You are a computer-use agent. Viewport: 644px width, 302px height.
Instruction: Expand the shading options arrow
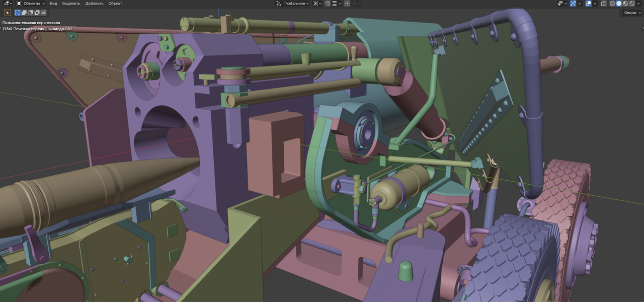coord(638,4)
